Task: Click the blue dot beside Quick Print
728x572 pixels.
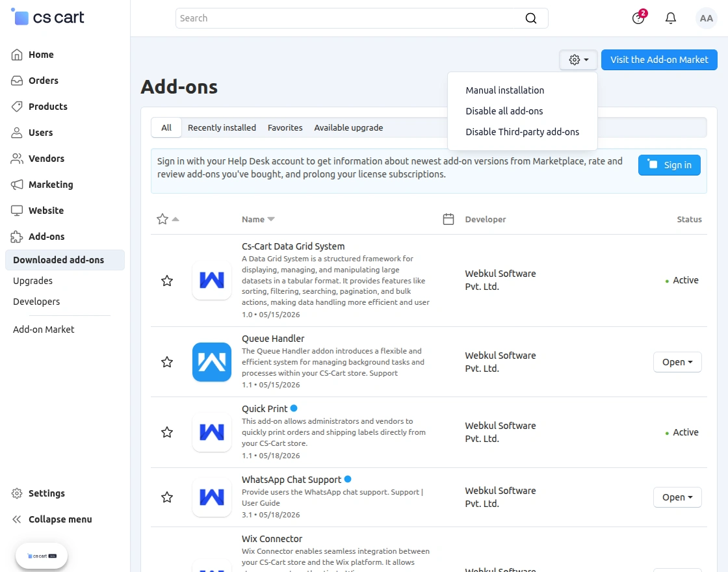Action: [x=293, y=408]
